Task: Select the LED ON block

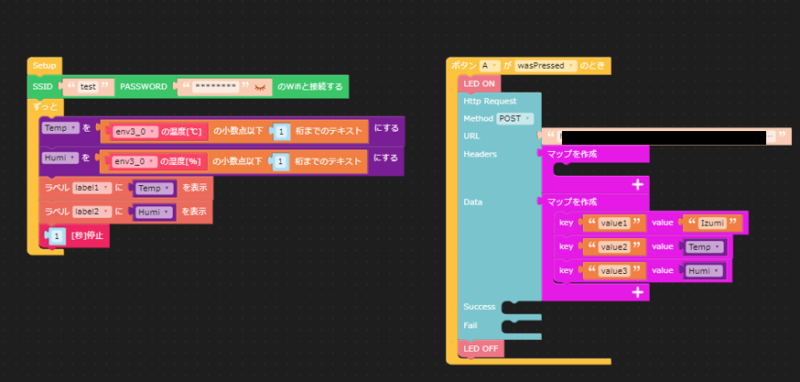Action: pyautogui.click(x=480, y=84)
